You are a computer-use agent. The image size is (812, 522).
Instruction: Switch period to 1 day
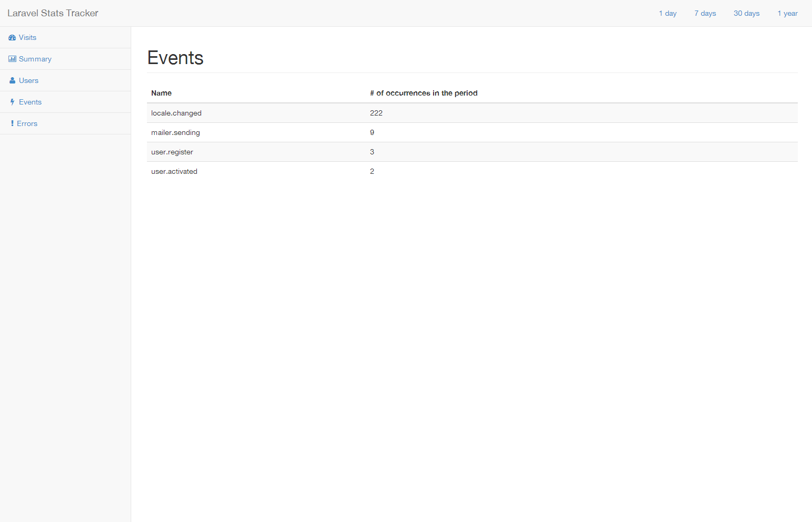(x=668, y=14)
